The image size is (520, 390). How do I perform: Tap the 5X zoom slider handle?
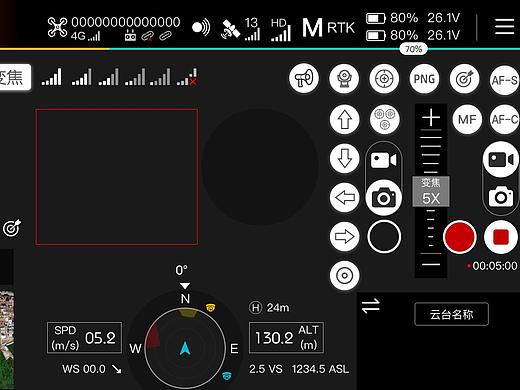431,191
